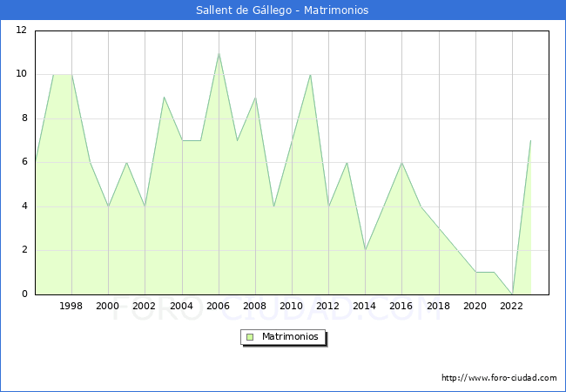The height and width of the screenshot is (392, 566).
Task: Click the x-axis label 2014
Action: 364,306
